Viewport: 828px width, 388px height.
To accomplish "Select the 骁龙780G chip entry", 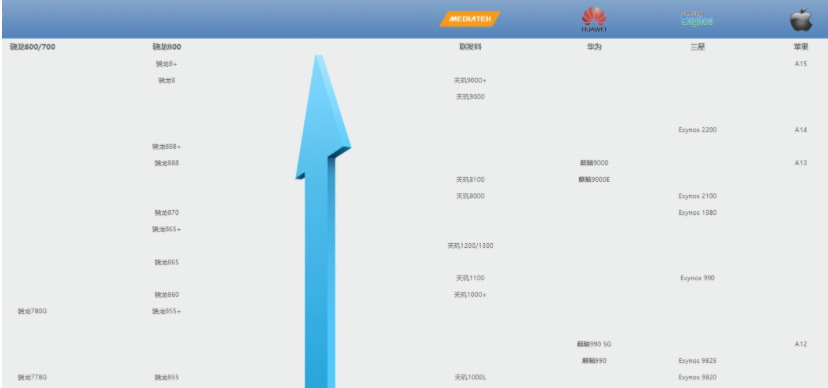I will (32, 311).
